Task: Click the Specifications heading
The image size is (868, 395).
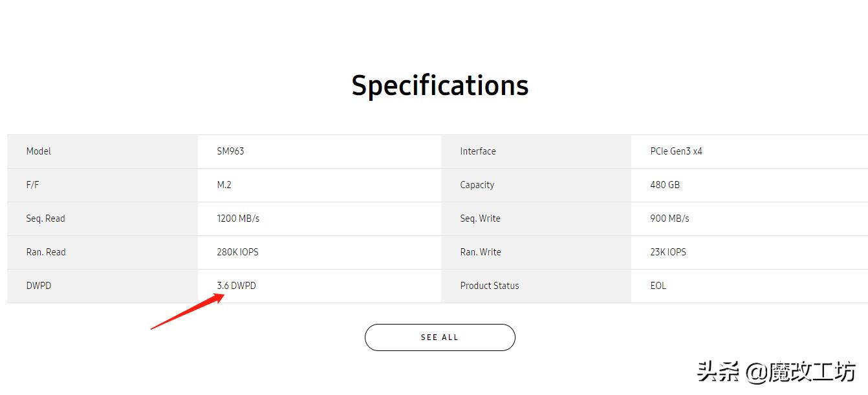Action: 440,85
